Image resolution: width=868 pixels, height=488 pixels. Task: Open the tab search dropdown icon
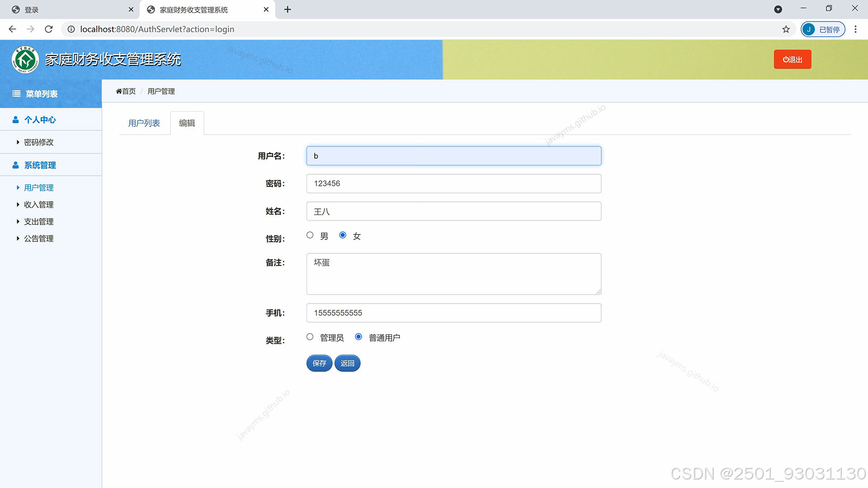[x=778, y=9]
